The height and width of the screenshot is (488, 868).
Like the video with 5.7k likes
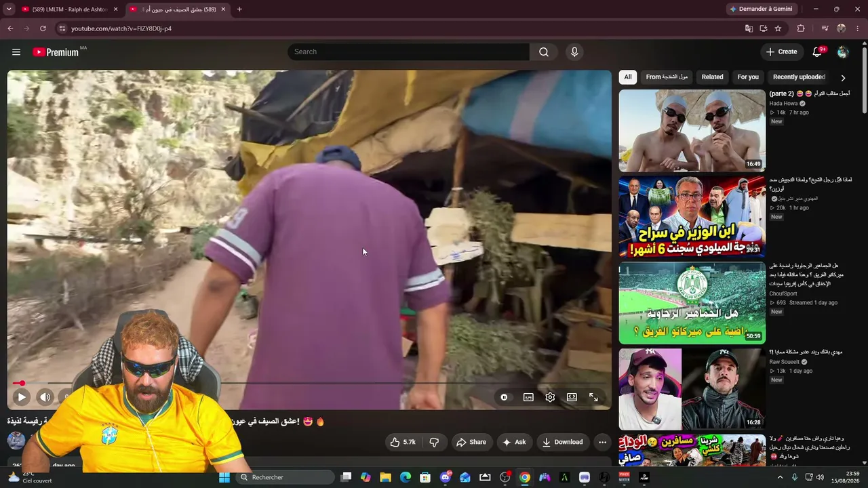pos(402,442)
